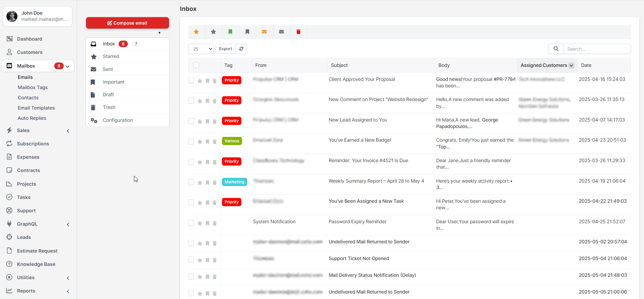Open Leads page

pos(24,237)
